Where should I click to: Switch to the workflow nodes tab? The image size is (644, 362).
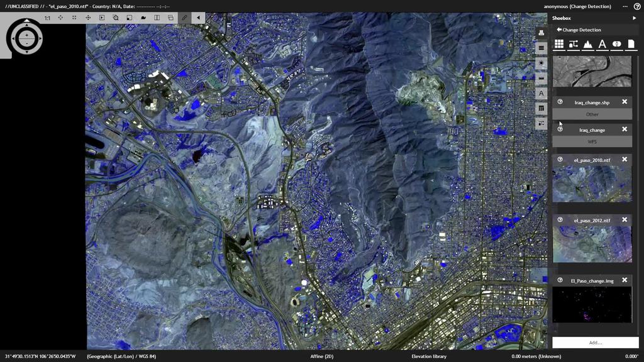point(574,44)
